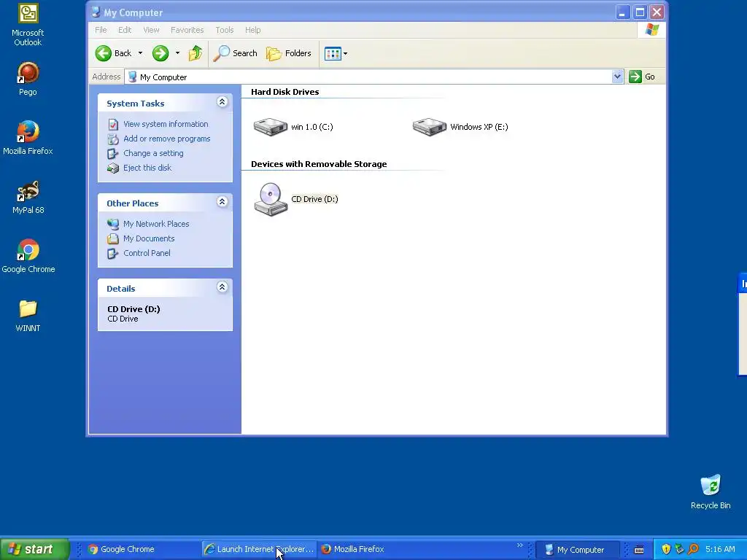Select the Recycle Bin icon
Viewport: 747px width, 560px height.
(x=711, y=492)
